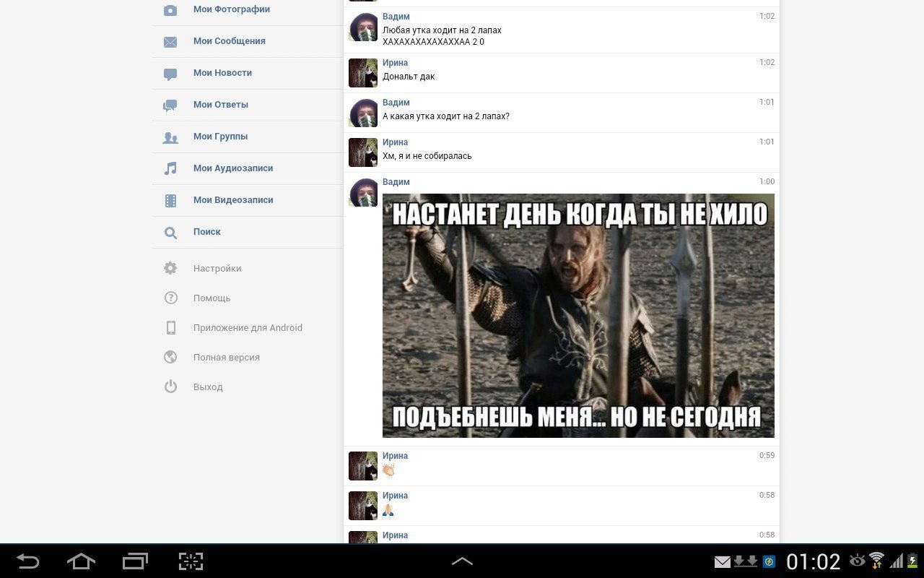The width and height of the screenshot is (924, 578).
Task: Open Вадим's name on the 1:02 message
Action: tap(396, 17)
